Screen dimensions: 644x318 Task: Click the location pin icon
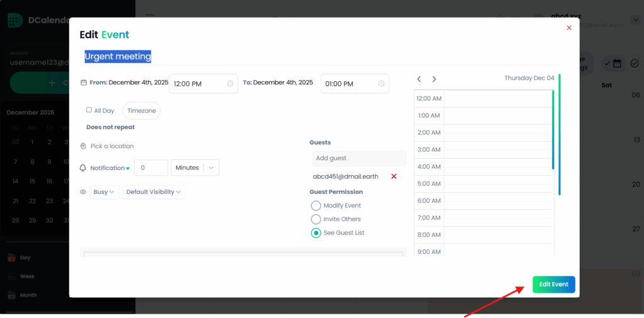(x=83, y=146)
